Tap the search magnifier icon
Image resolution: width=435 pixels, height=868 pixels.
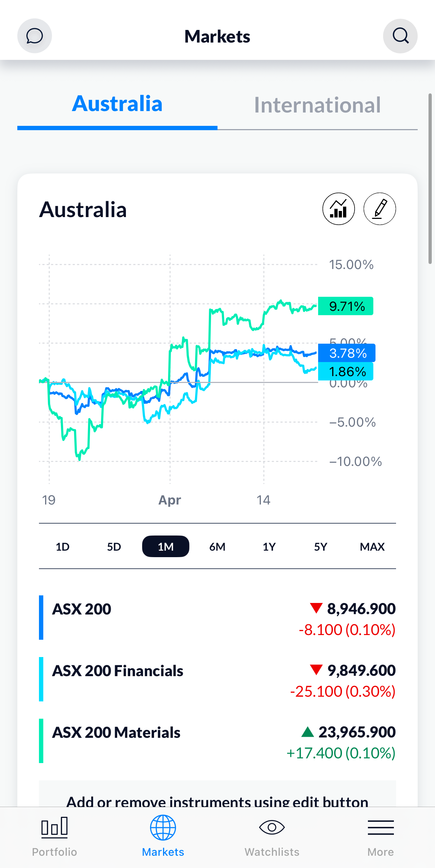[400, 36]
